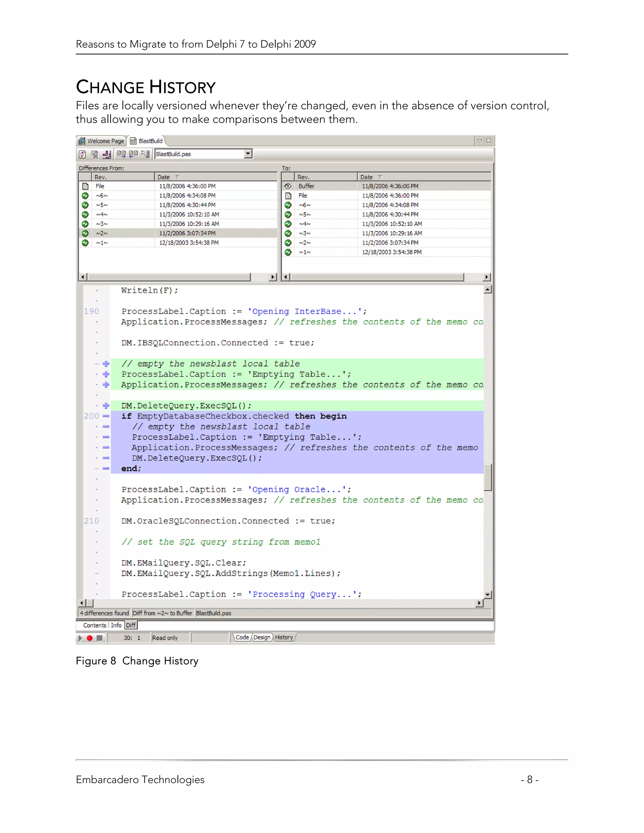Click the purple block diff toolbar icon
The height and width of the screenshot is (833, 644).
coord(107,154)
